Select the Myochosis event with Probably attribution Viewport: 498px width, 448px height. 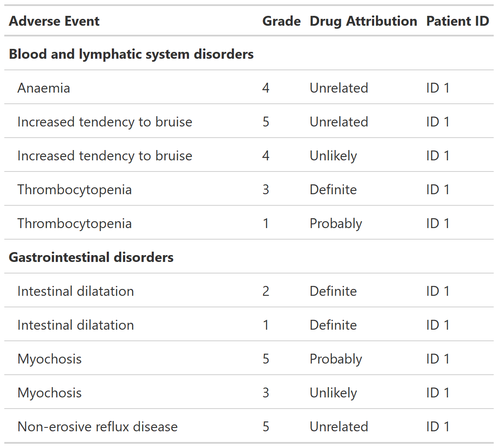click(x=49, y=359)
